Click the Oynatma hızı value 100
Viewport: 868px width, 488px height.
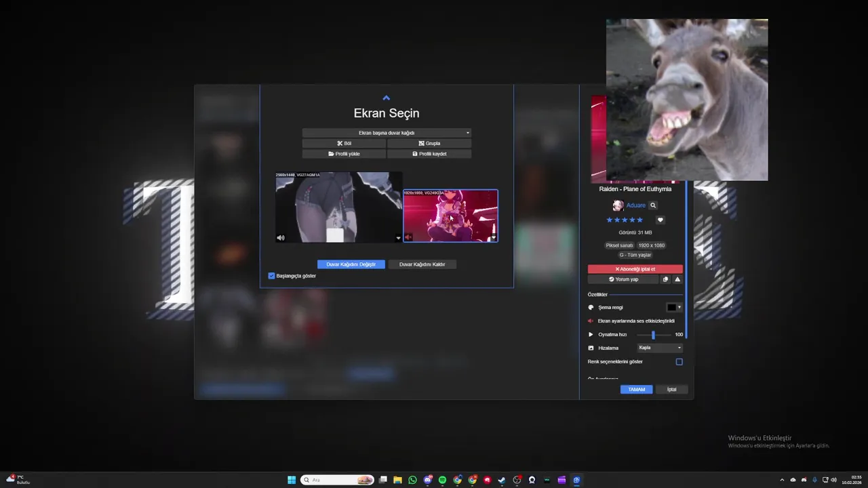679,334
